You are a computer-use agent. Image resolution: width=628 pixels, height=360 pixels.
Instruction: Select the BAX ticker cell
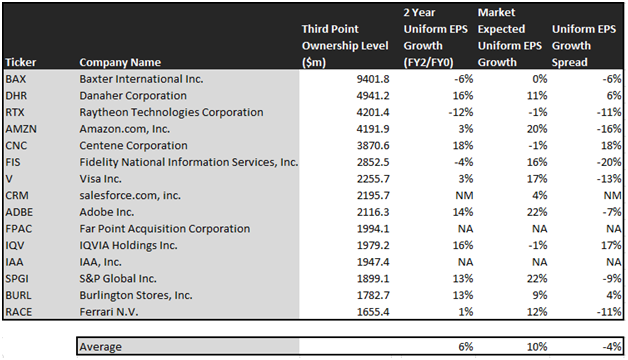tap(16, 79)
